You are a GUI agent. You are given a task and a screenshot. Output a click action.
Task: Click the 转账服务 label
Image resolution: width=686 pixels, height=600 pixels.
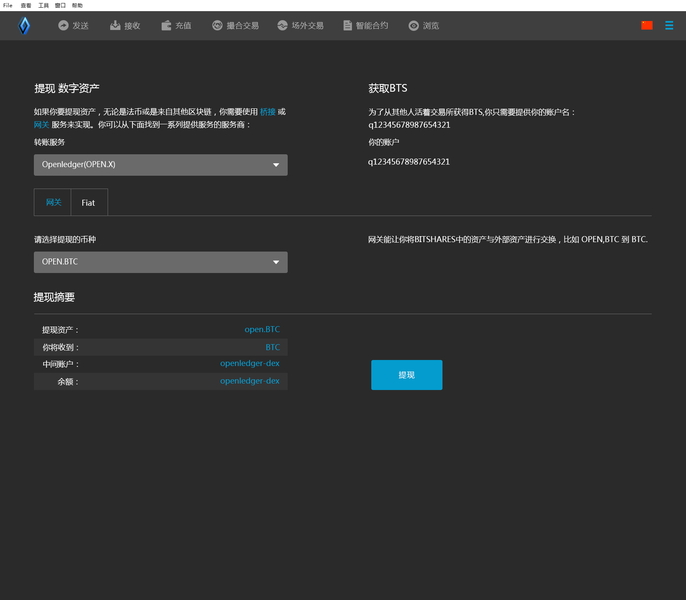(x=49, y=142)
